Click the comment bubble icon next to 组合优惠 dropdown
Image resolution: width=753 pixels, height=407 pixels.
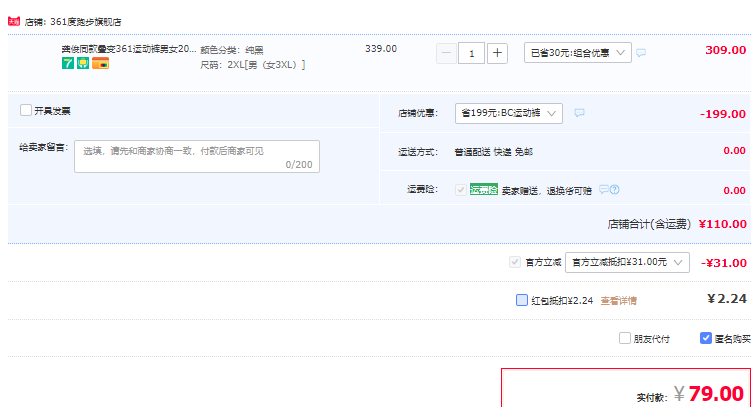[x=641, y=53]
